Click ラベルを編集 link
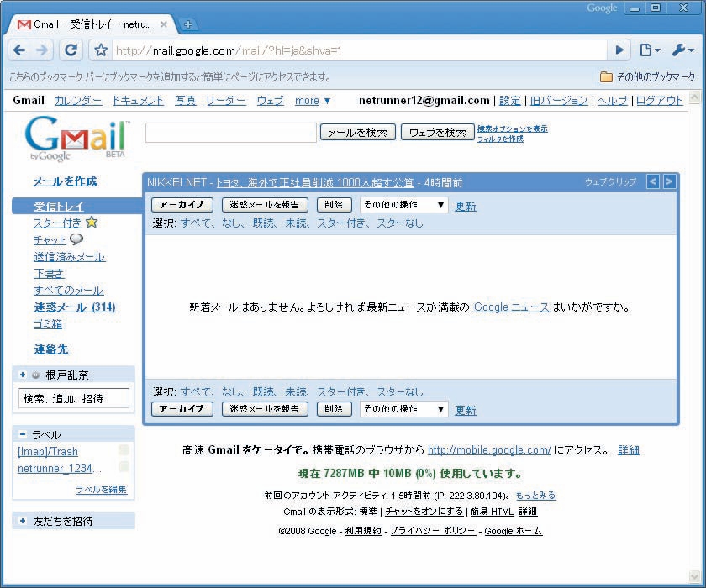Screen dimensions: 706x588 (102, 490)
